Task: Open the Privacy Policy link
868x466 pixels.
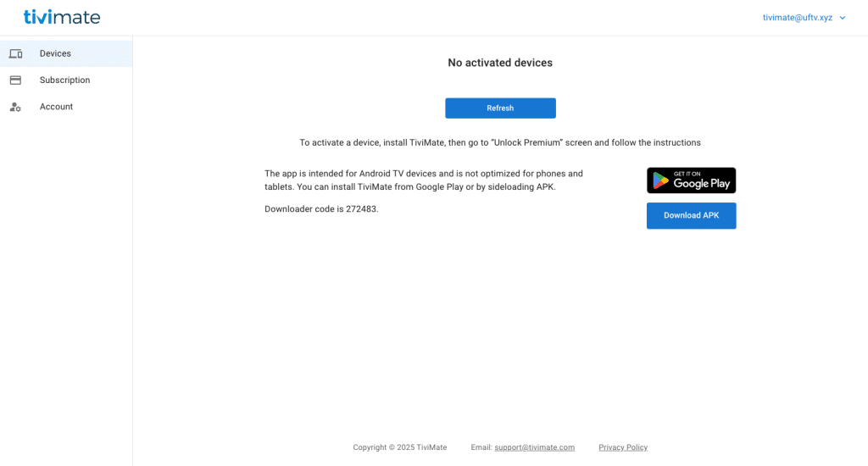Action: click(623, 447)
